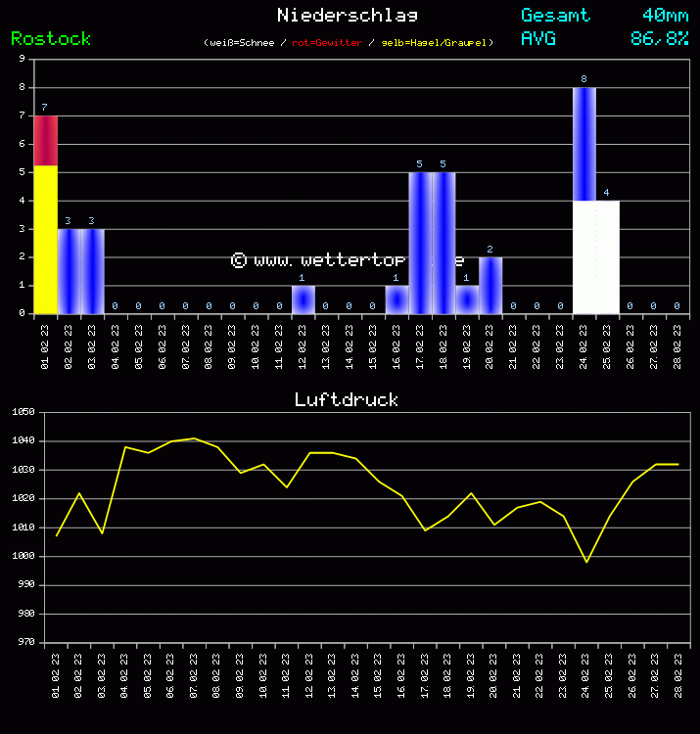The height and width of the screenshot is (734, 700).
Task: Select the Rostock station label
Action: coord(51,39)
